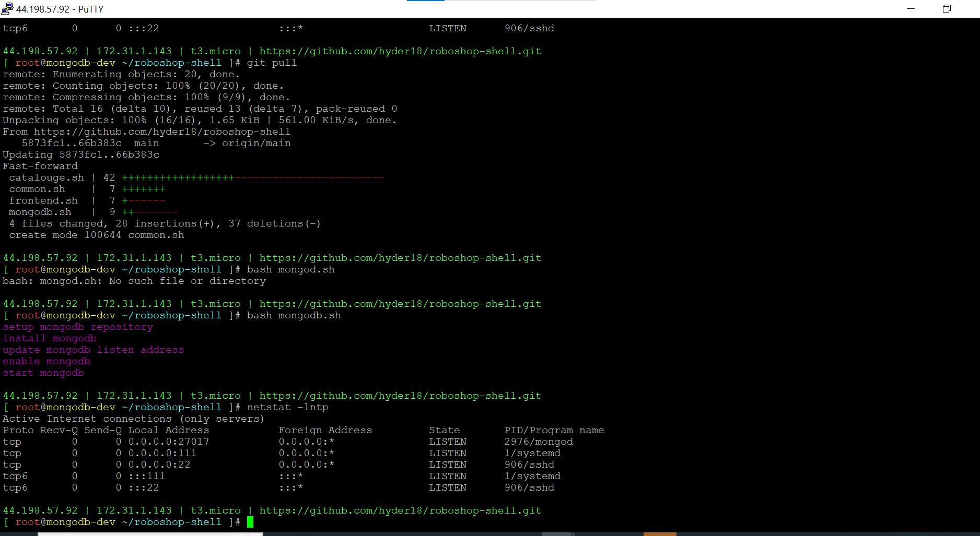The width and height of the screenshot is (980, 536).
Task: Click the green insertion marks beside common.sh
Action: click(x=143, y=189)
